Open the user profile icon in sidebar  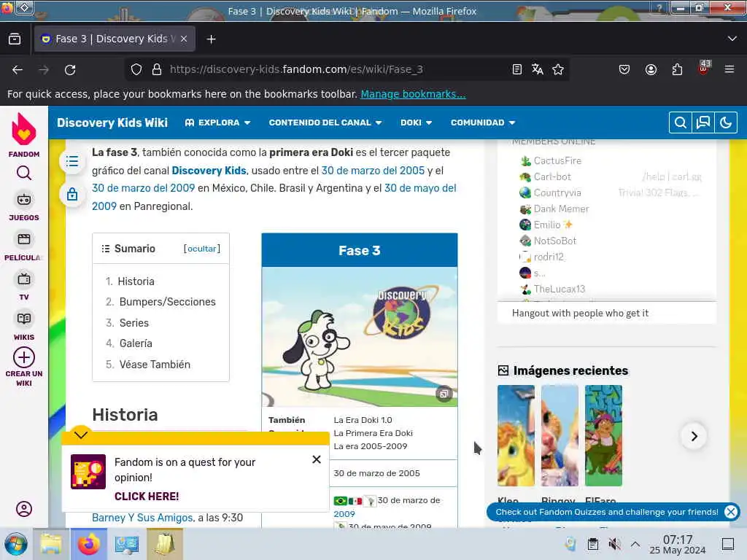(x=24, y=509)
